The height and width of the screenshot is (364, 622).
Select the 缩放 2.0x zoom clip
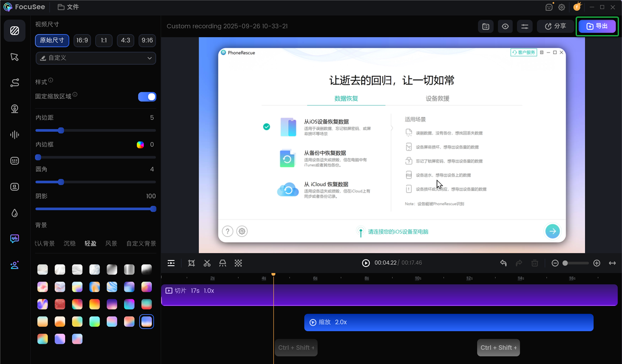click(x=449, y=322)
